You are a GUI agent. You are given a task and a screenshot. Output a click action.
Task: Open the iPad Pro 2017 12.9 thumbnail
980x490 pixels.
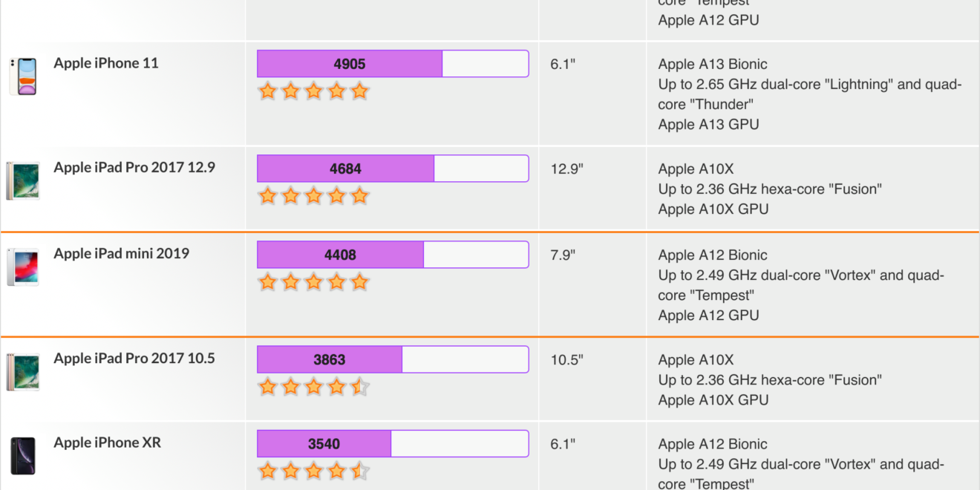(x=23, y=180)
